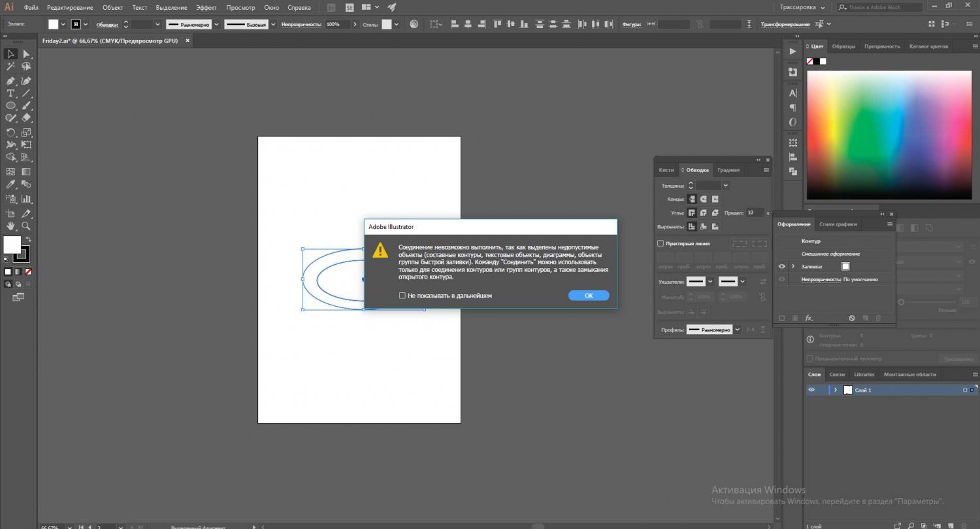
Task: Switch to the Градиент tab
Action: (x=728, y=170)
